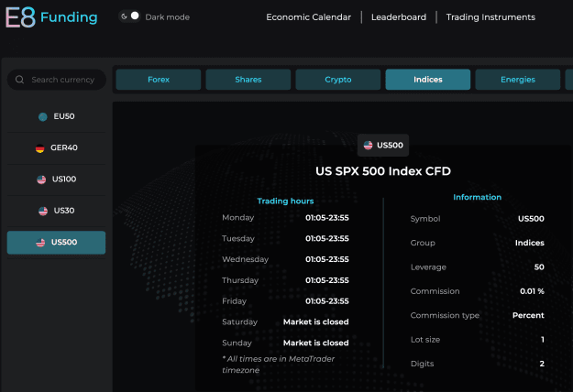Viewport: 573px width, 392px height.
Task: Click the Search currency input field
Action: coord(57,80)
